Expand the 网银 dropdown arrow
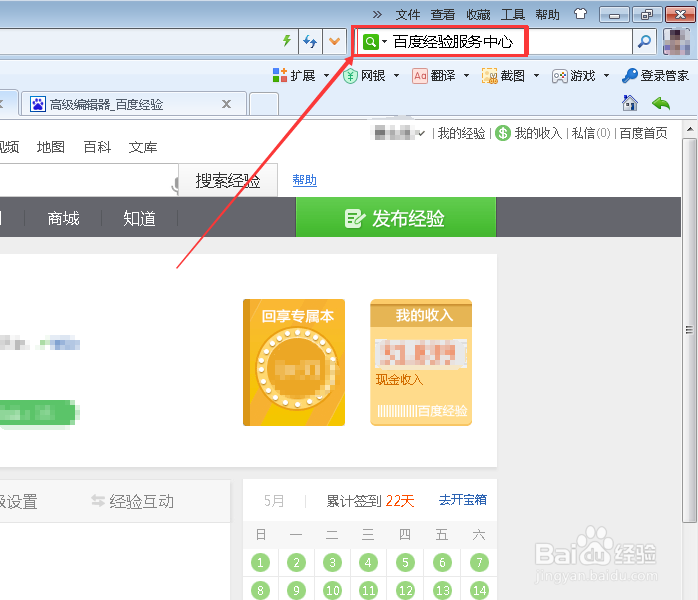 click(x=396, y=75)
